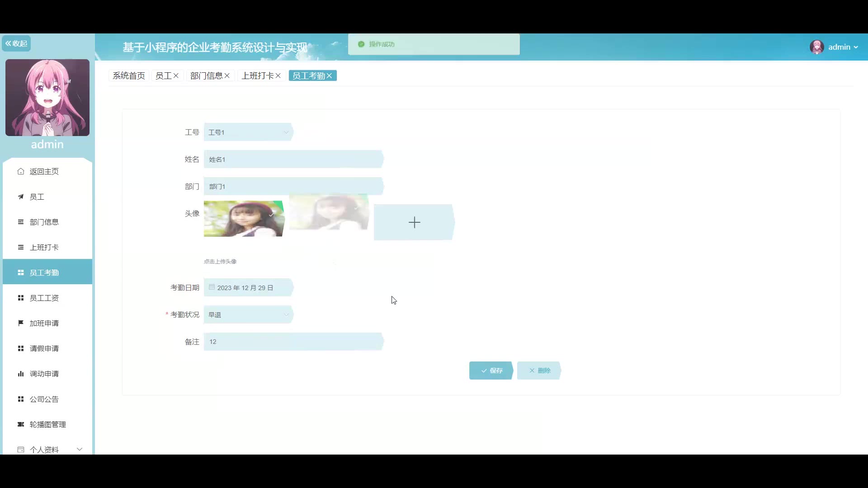Click the list icon beside 部门信息
Screen dimensions: 868x488
pyautogui.click(x=20, y=222)
